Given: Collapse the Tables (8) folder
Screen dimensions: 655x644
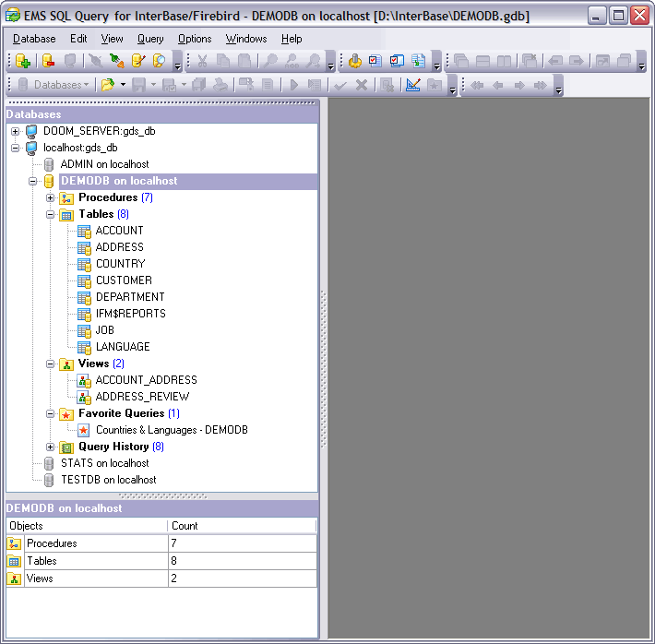Looking at the screenshot, I should point(50,214).
